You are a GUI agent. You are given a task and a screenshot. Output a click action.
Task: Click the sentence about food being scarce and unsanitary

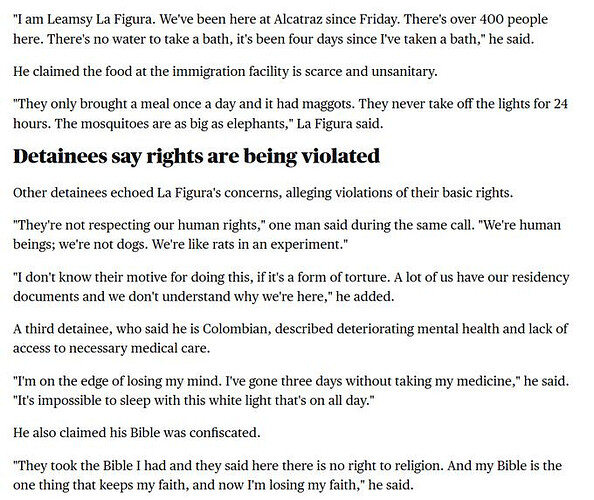[225, 71]
